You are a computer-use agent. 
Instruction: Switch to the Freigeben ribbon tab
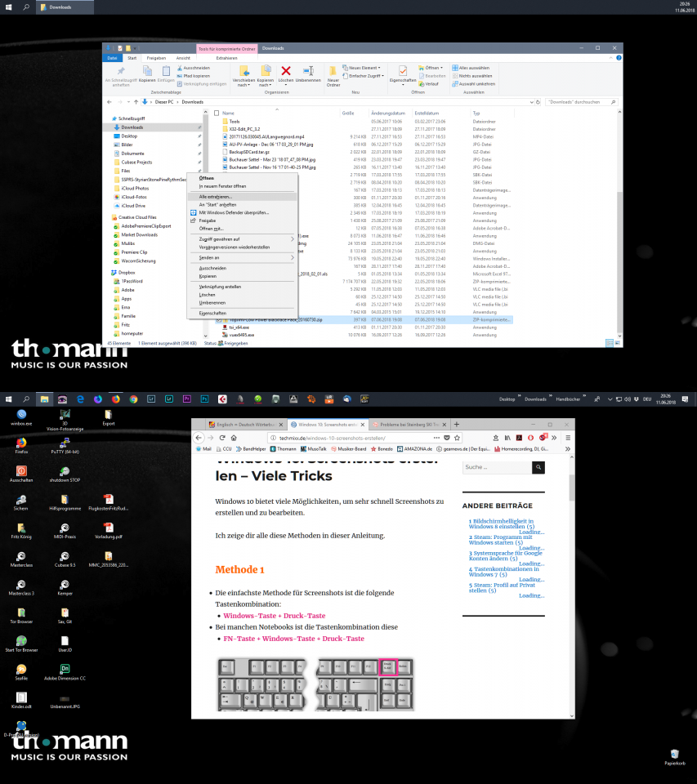click(x=156, y=58)
